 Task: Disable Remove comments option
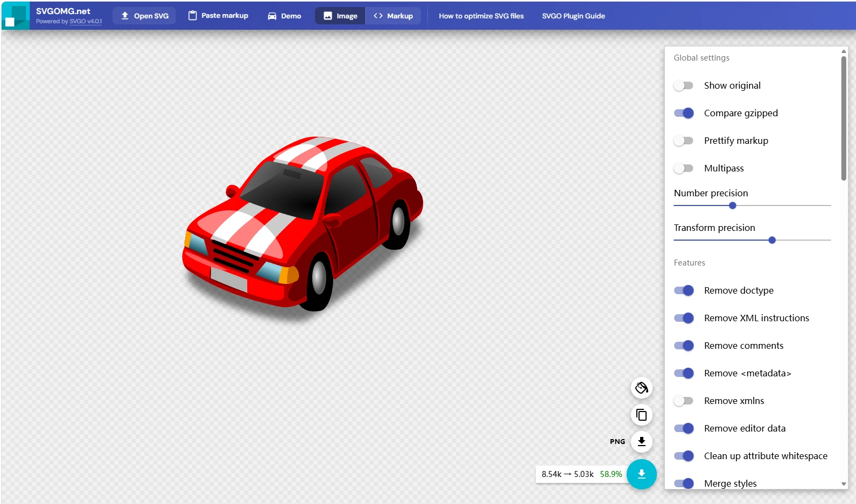[684, 346]
